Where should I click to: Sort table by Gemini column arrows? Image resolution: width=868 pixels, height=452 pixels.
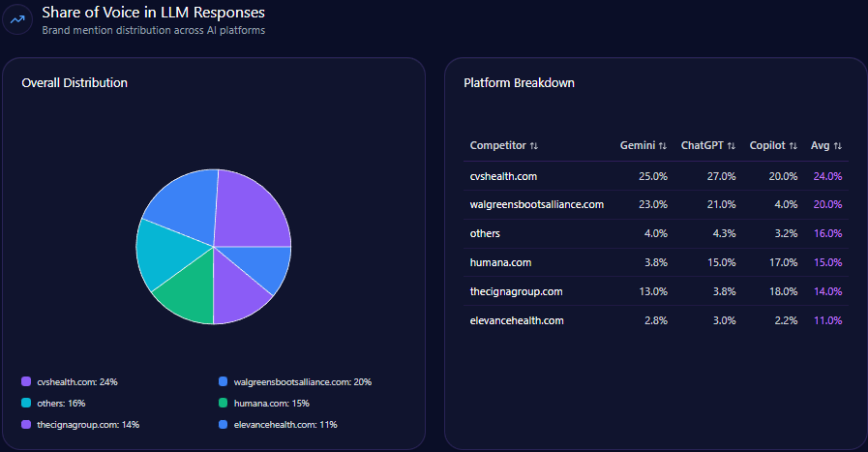pyautogui.click(x=663, y=146)
